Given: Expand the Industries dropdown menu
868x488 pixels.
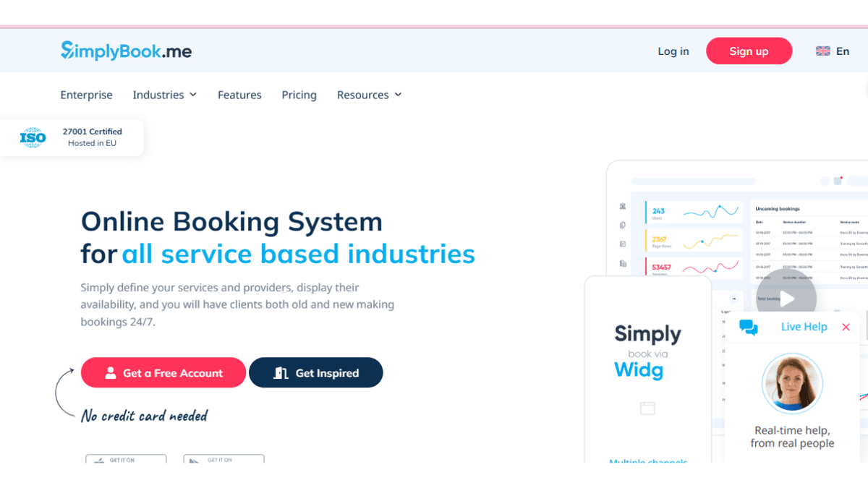Looking at the screenshot, I should click(165, 95).
